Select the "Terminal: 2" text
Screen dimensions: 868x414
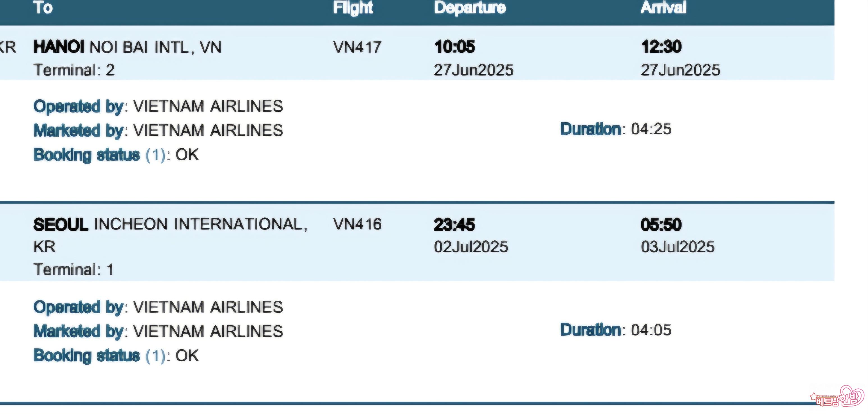click(x=74, y=70)
